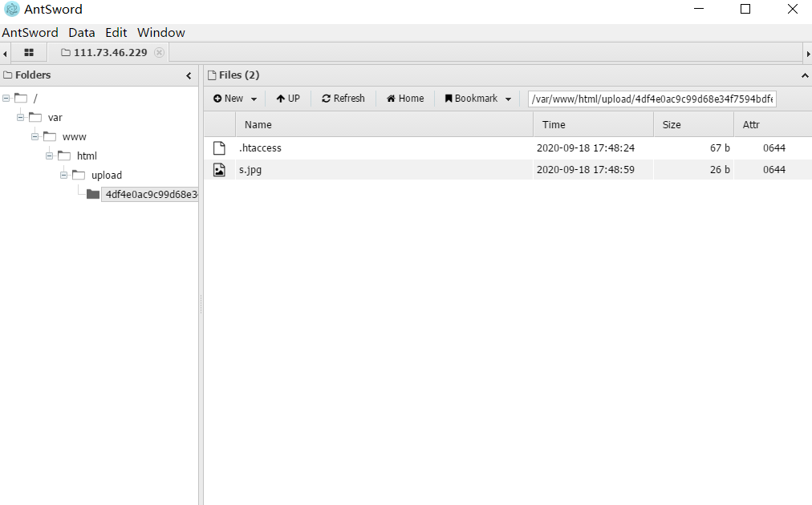
Task: Go up one directory with UP
Action: (x=288, y=99)
